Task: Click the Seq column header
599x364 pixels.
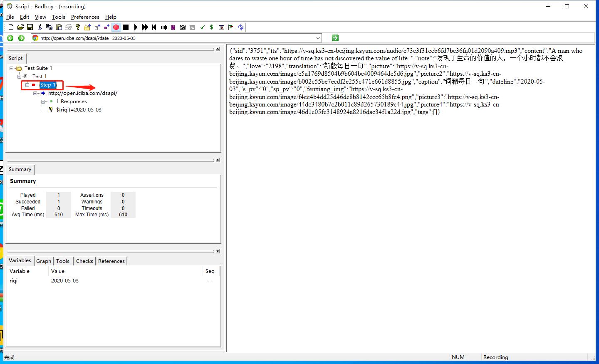Action: (211, 271)
